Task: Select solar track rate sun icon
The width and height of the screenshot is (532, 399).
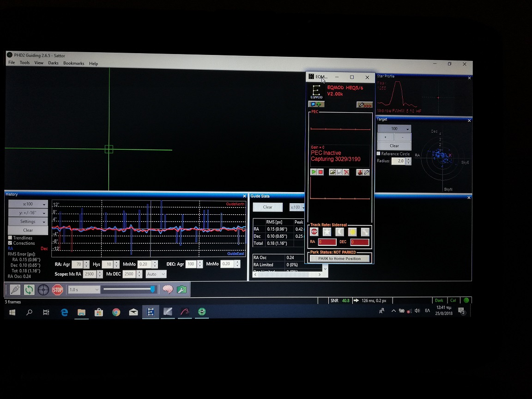Action: pos(352,232)
